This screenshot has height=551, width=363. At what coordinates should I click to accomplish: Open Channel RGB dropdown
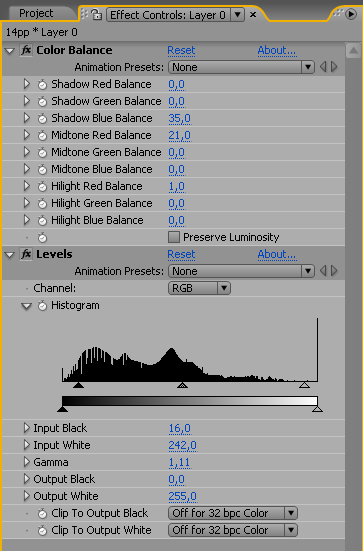[199, 288]
